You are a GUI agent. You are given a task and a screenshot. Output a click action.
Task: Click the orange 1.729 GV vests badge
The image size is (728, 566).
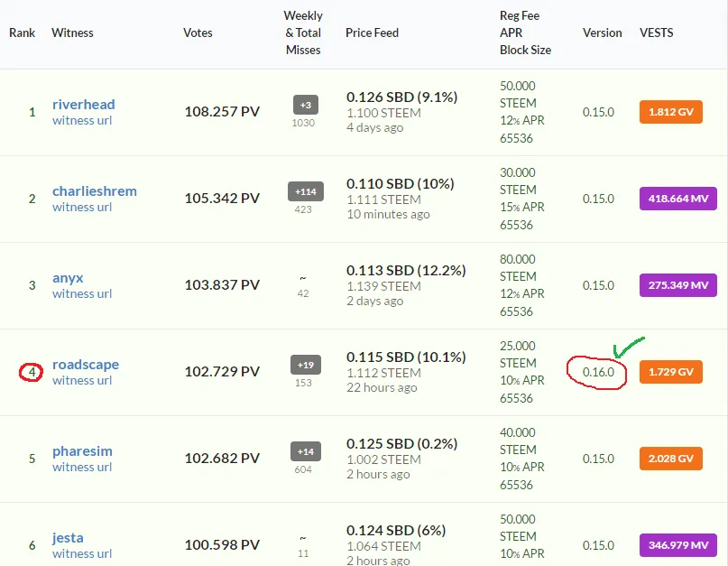tap(671, 372)
